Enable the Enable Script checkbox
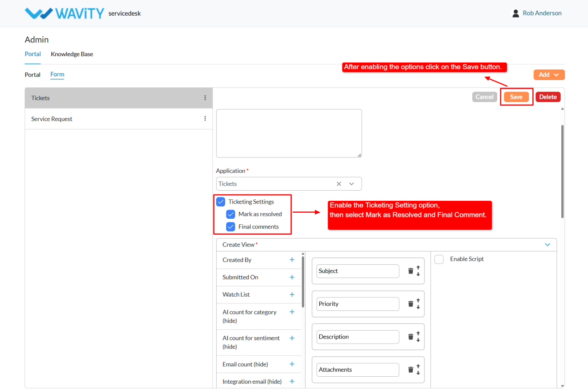The width and height of the screenshot is (588, 391). pyautogui.click(x=439, y=259)
